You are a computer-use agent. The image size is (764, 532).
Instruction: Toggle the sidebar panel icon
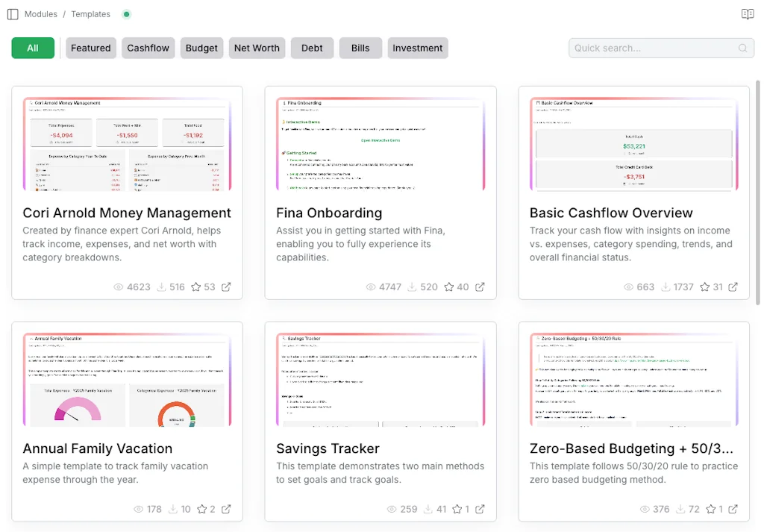13,14
